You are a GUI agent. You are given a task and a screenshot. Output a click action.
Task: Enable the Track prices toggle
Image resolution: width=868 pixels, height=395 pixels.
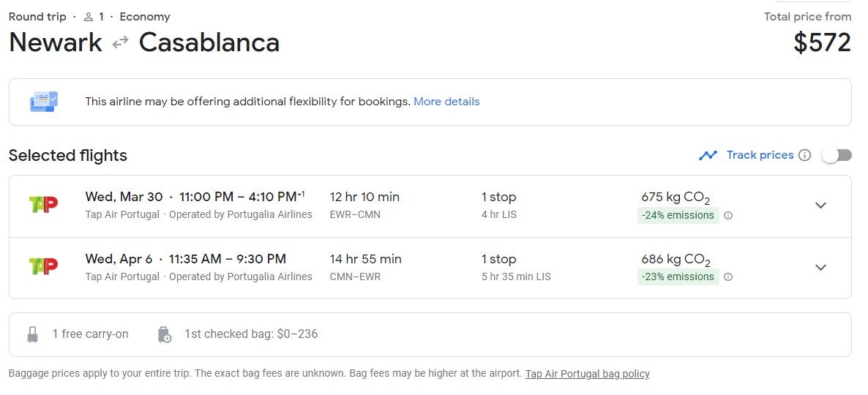(837, 156)
